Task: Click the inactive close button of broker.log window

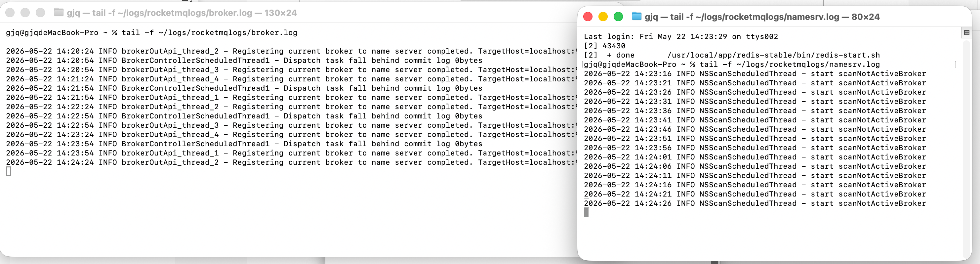Action: 10,13
